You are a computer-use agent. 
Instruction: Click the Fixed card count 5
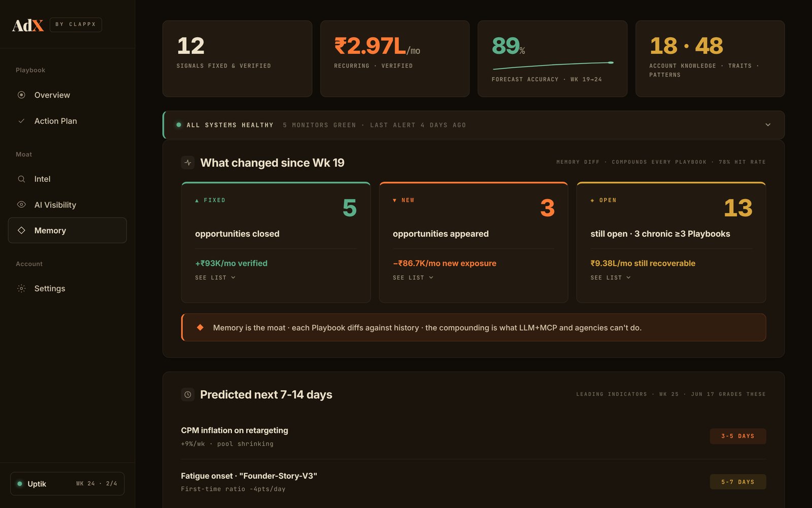[350, 208]
